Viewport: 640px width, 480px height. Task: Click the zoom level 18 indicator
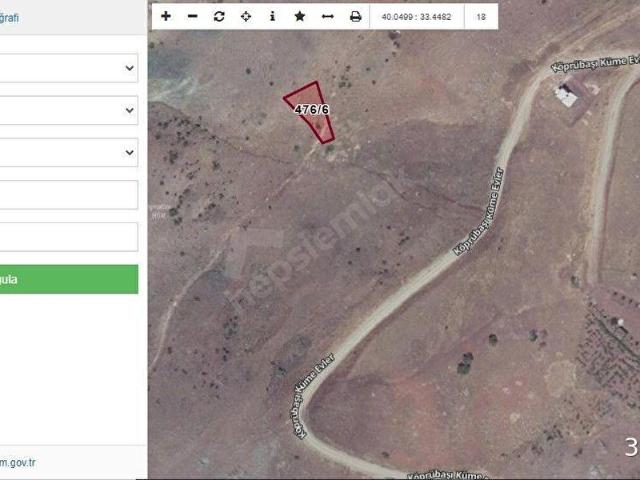[x=481, y=17]
